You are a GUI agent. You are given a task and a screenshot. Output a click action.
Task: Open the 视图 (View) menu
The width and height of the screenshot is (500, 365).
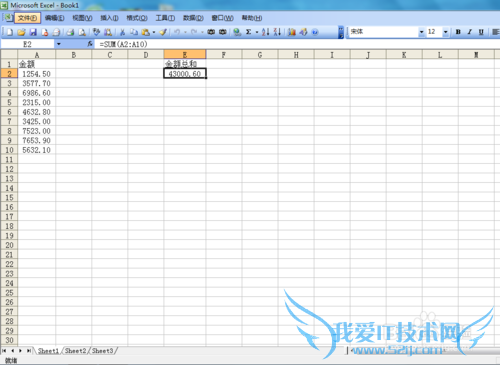pos(82,18)
